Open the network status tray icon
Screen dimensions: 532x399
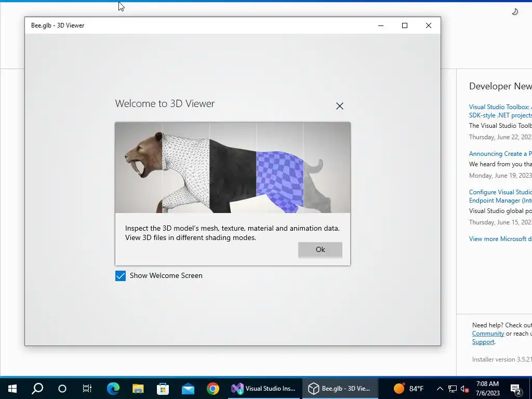pyautogui.click(x=453, y=389)
